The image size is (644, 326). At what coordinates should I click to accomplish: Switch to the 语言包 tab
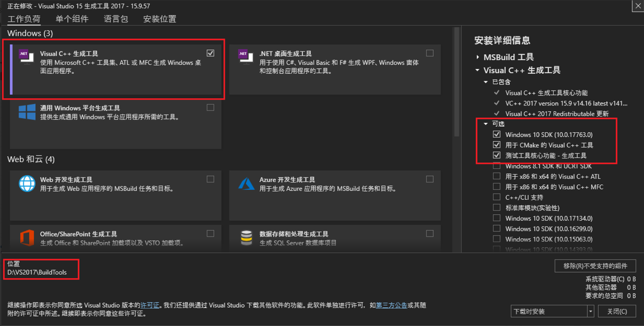click(116, 19)
